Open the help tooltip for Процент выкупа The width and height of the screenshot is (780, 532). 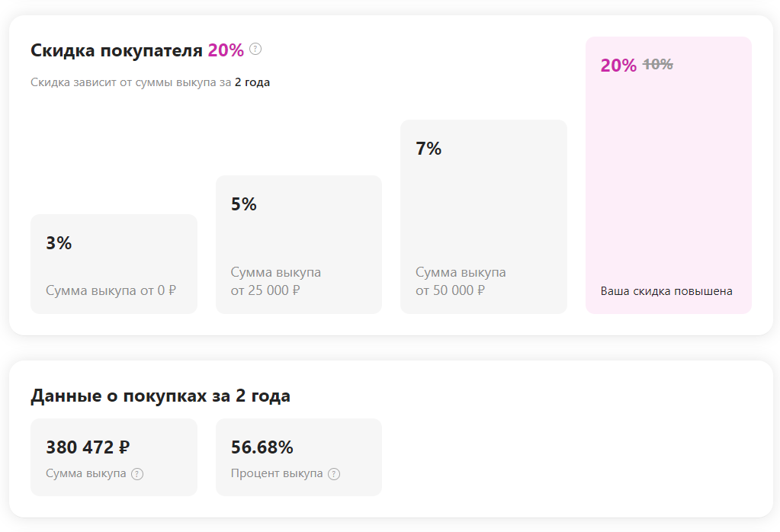click(x=334, y=474)
